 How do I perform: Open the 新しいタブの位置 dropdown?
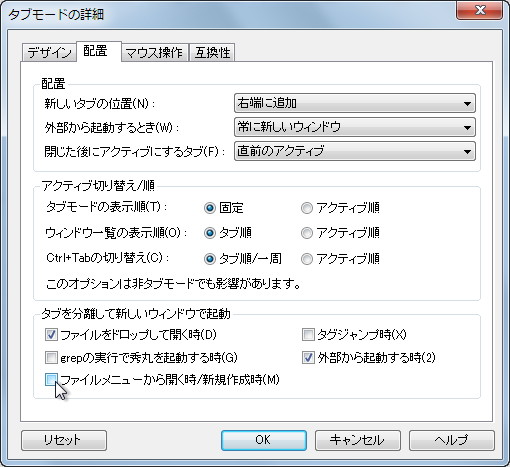click(x=355, y=103)
